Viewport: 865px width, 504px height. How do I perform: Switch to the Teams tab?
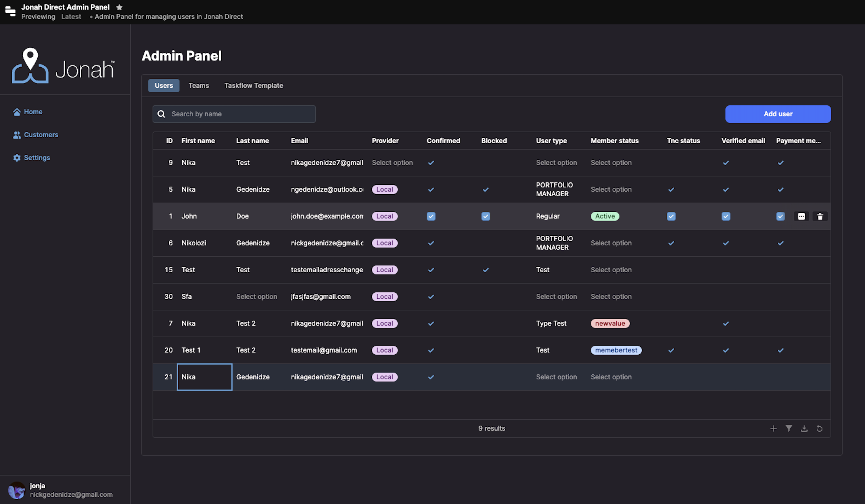198,86
